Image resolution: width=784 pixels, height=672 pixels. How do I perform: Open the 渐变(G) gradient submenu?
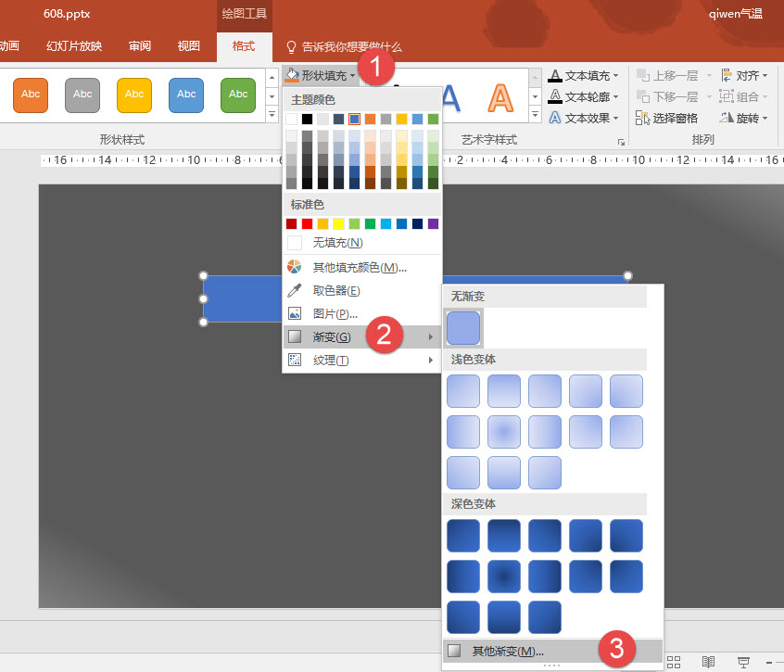362,337
